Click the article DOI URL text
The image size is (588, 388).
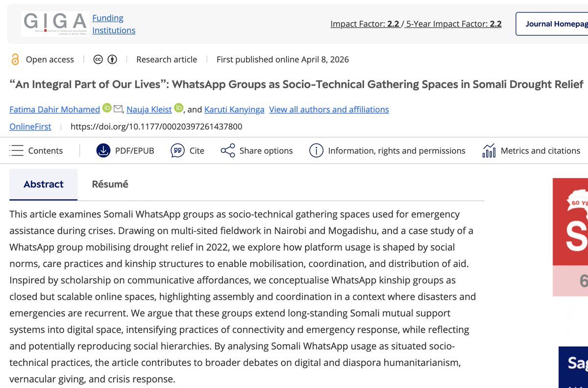(156, 127)
